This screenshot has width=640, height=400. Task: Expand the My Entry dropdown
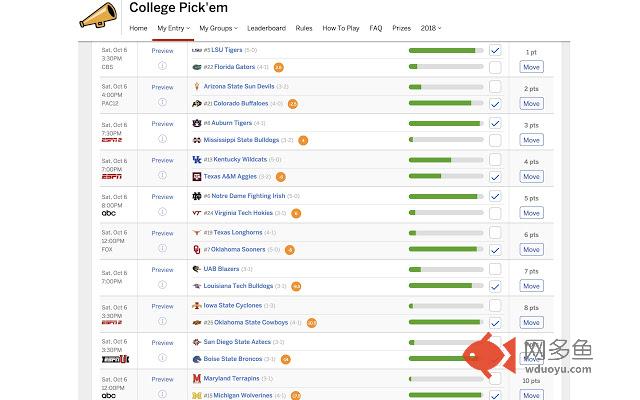(x=173, y=28)
